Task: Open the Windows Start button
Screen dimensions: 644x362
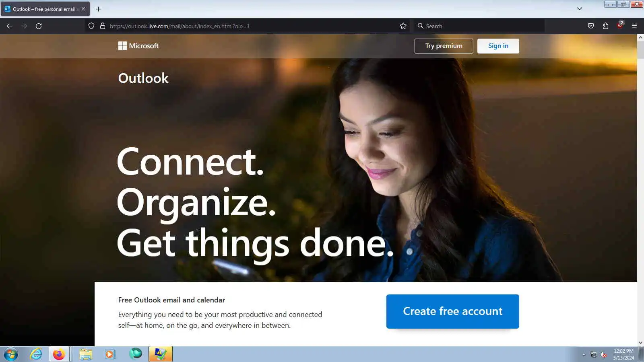Action: [x=11, y=354]
